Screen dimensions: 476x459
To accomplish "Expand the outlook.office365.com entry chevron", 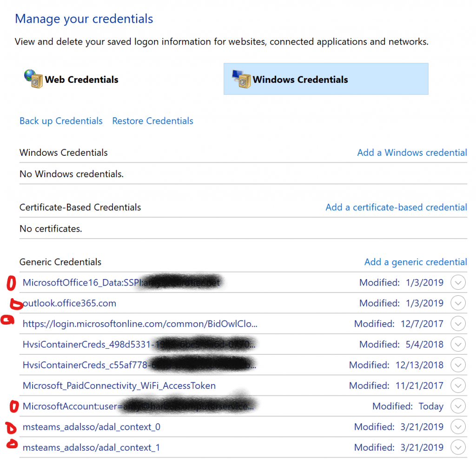I will pos(458,303).
